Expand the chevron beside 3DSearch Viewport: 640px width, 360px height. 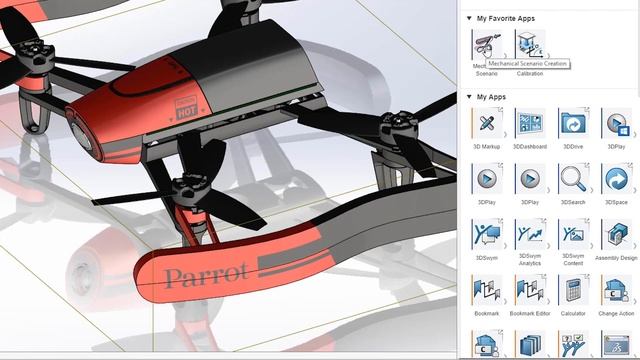pyautogui.click(x=592, y=190)
